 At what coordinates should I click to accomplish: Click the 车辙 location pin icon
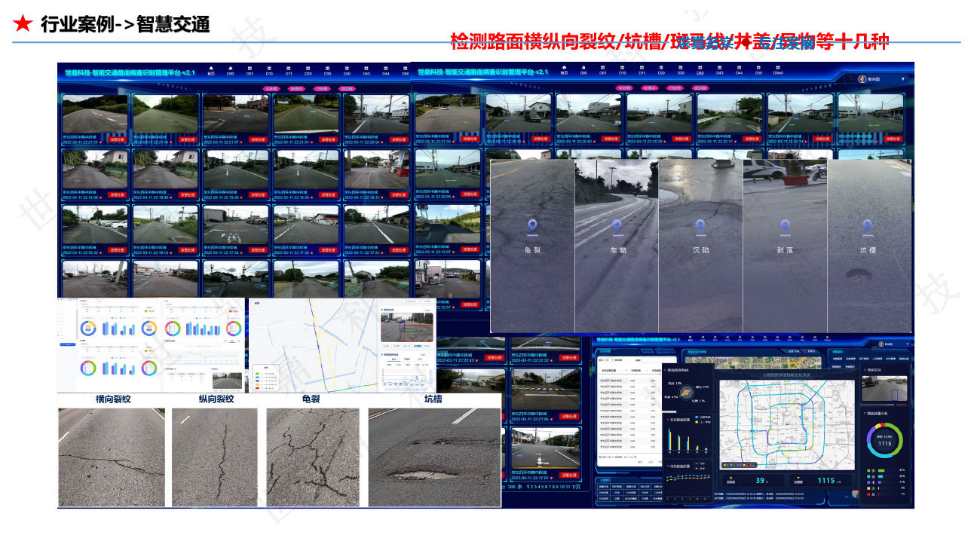coord(617,224)
